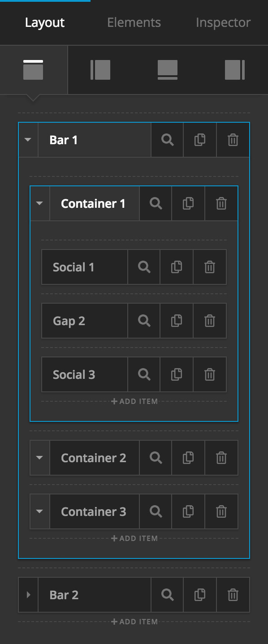Inspect the Social 3 item
The width and height of the screenshot is (268, 644).
[x=144, y=375]
